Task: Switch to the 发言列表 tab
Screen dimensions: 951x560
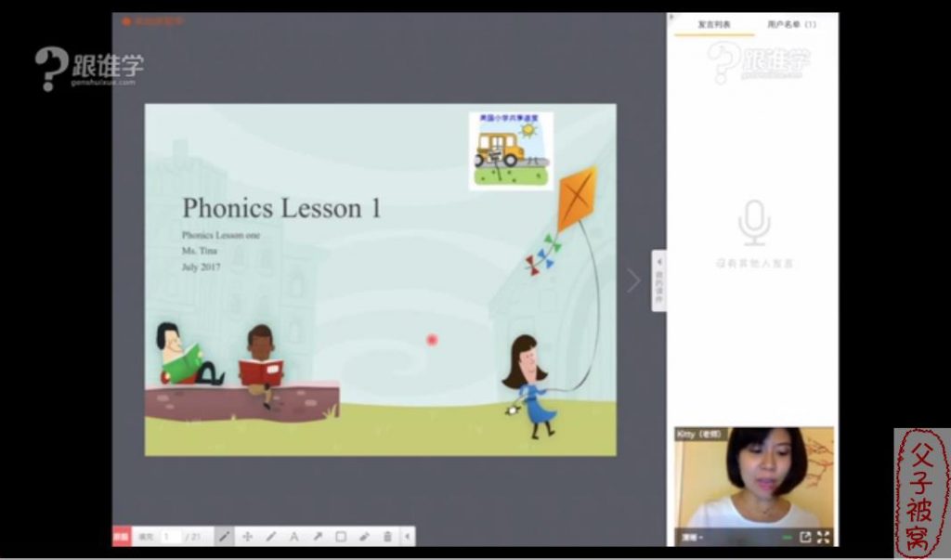Action: tap(714, 24)
